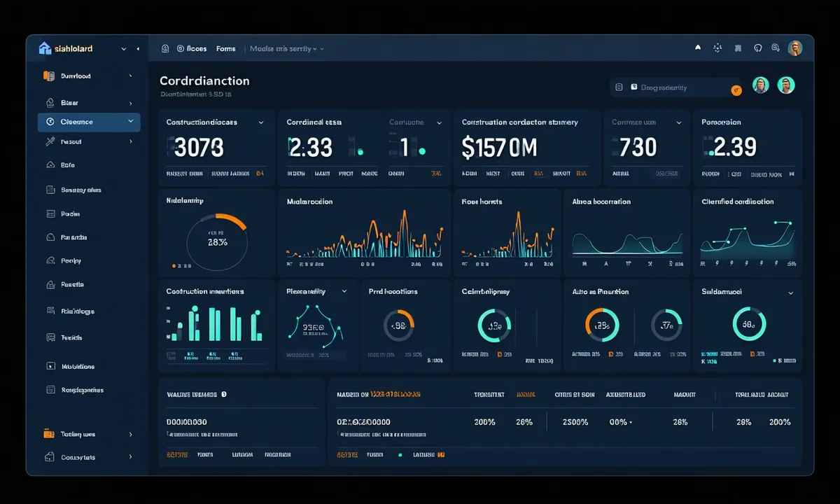Open the grid apps icon in top-right toolbar
Viewport: 840px width, 504px height.
point(738,48)
